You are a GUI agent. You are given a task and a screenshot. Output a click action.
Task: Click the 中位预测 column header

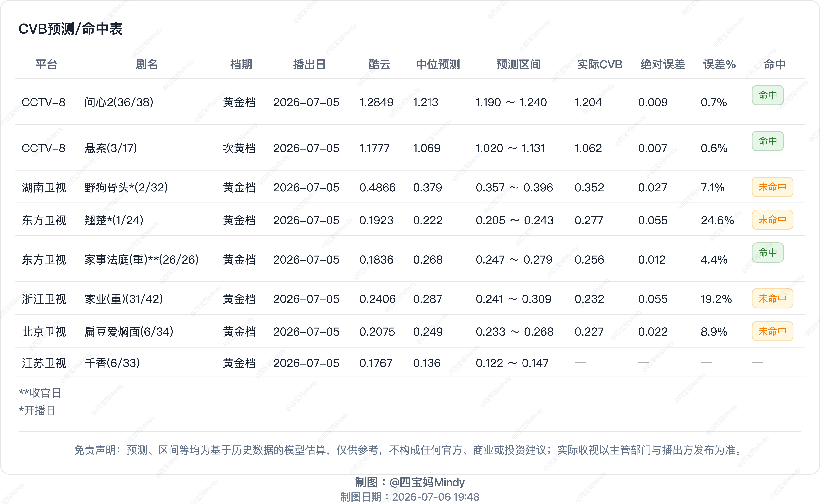click(x=438, y=64)
